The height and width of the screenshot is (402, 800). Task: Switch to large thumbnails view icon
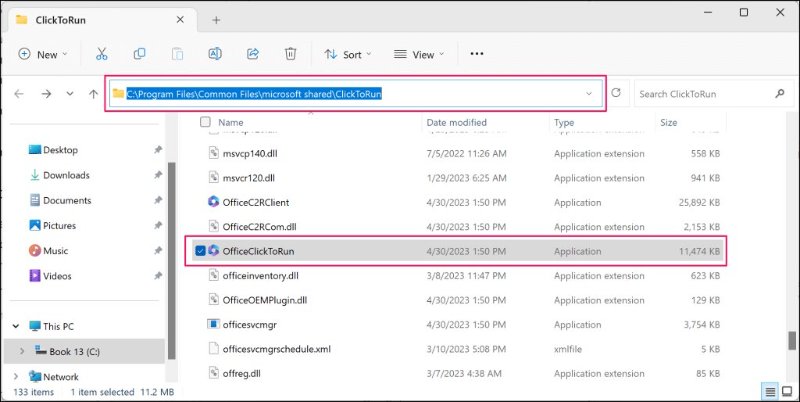tap(787, 392)
